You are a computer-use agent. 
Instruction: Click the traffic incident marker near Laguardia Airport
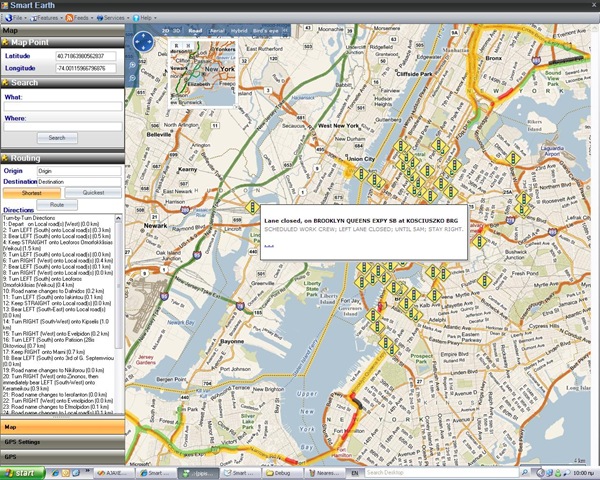point(513,158)
